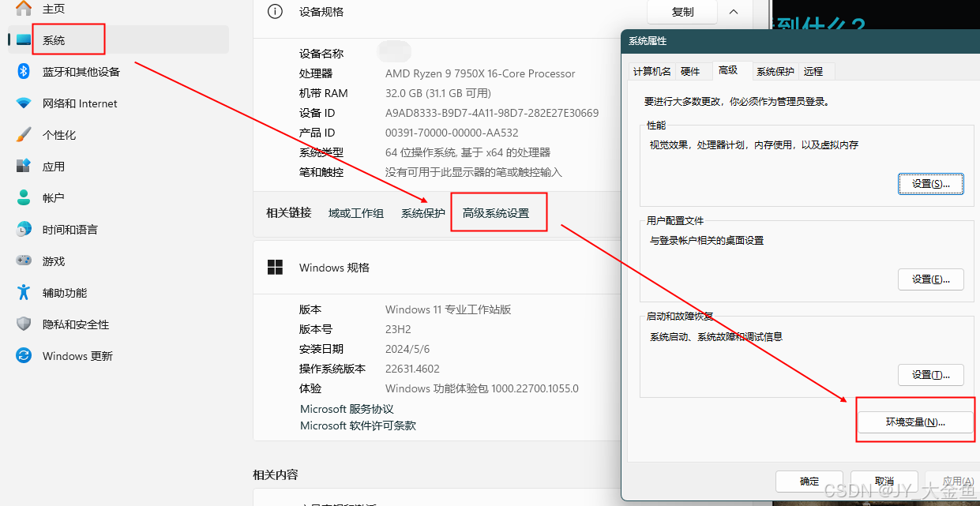Click the 系统属性 dialog title bar
Viewport: 980px width, 506px height.
tap(801, 40)
